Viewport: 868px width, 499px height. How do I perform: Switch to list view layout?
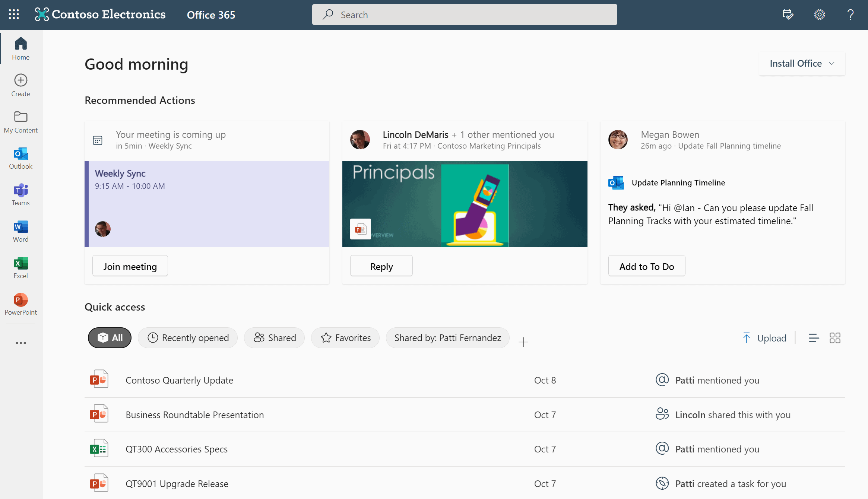(x=814, y=338)
